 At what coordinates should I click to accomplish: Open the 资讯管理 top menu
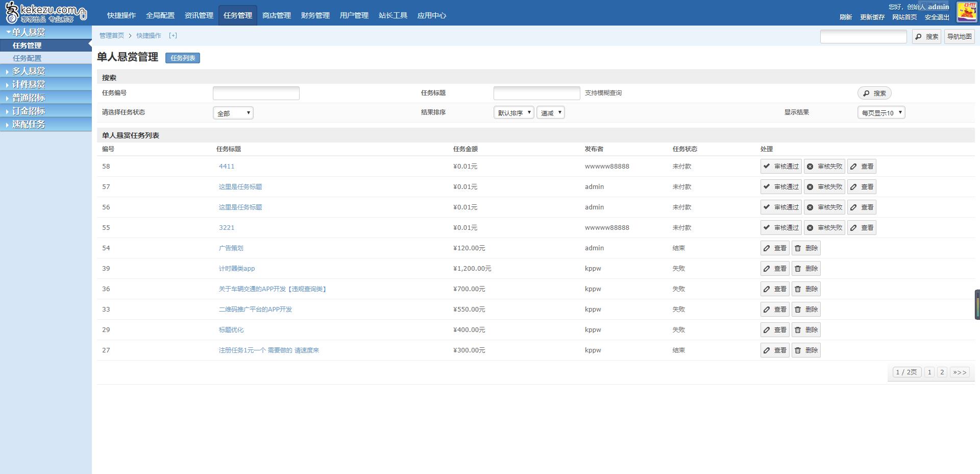click(199, 15)
